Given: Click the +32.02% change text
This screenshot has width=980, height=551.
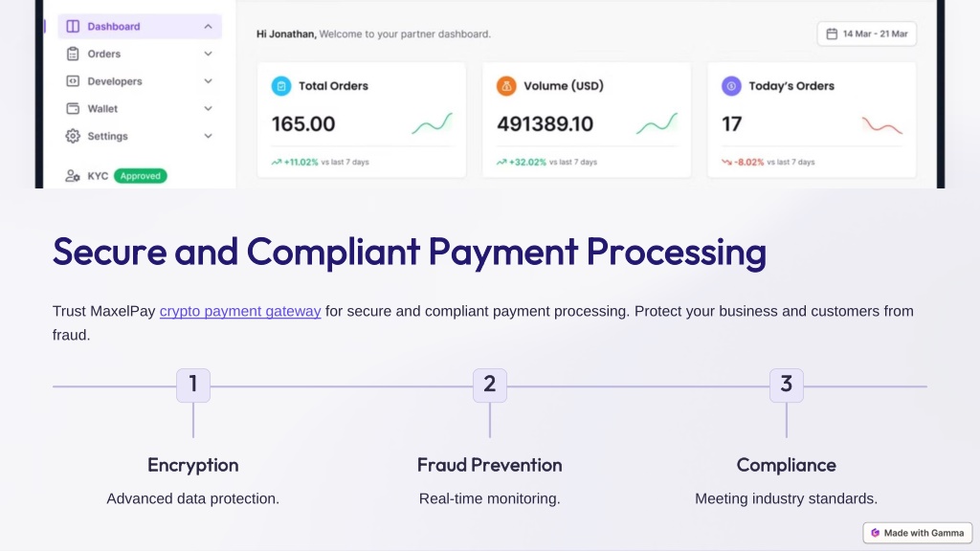Looking at the screenshot, I should (x=527, y=162).
